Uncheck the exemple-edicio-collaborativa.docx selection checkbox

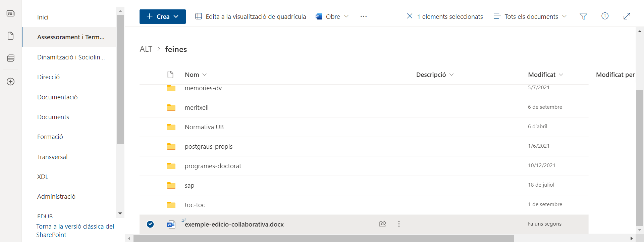(x=150, y=224)
